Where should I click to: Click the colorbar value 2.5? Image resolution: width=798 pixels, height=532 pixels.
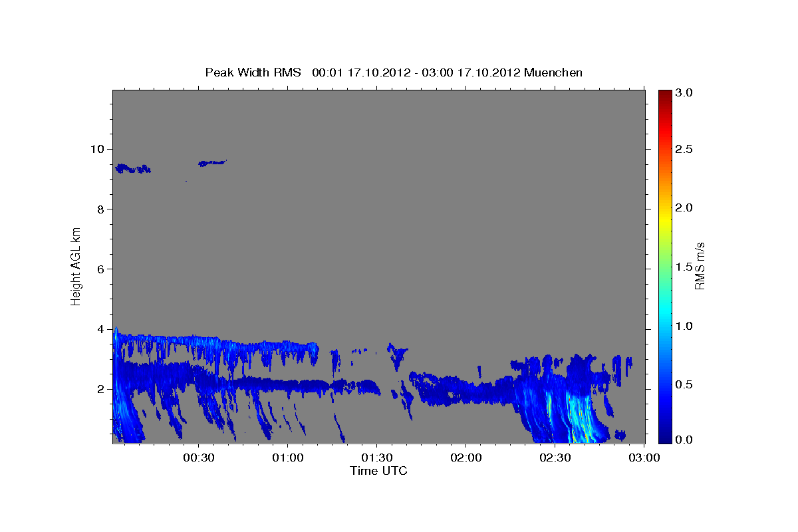[685, 149]
